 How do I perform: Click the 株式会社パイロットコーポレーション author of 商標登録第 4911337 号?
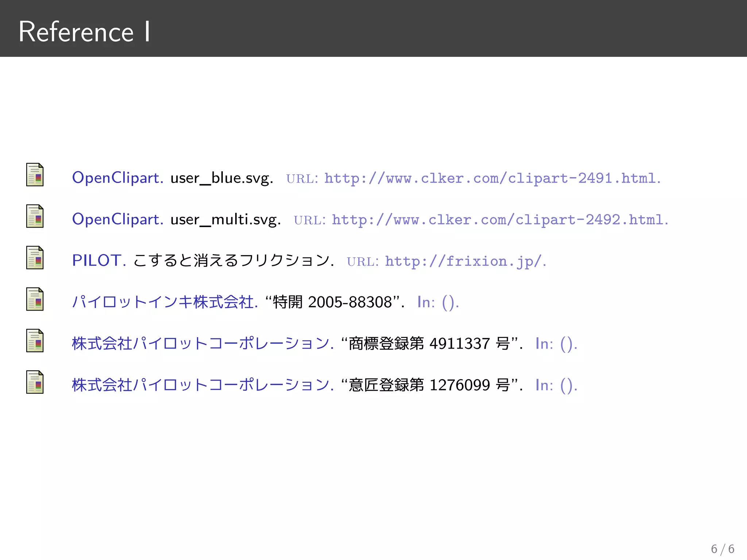click(203, 344)
